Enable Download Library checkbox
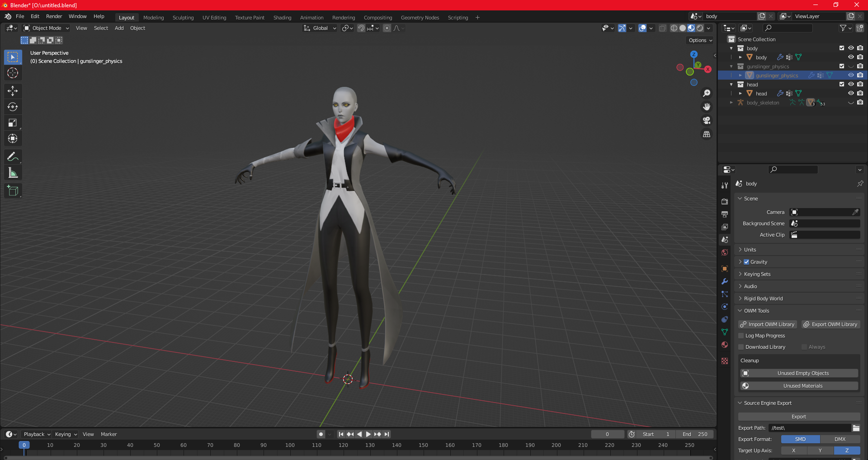Viewport: 868px width, 460px height. pyautogui.click(x=741, y=347)
